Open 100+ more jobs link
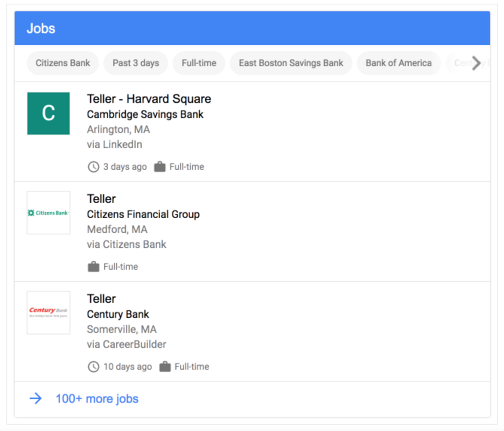The height and width of the screenshot is (431, 504). pyautogui.click(x=97, y=399)
